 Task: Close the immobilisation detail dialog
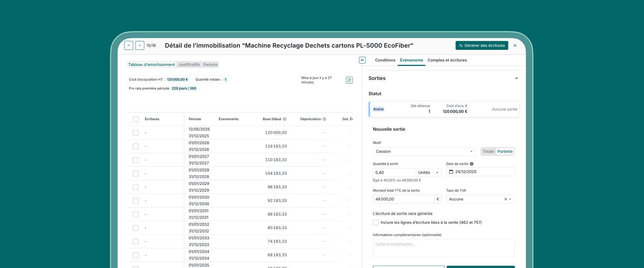point(515,45)
